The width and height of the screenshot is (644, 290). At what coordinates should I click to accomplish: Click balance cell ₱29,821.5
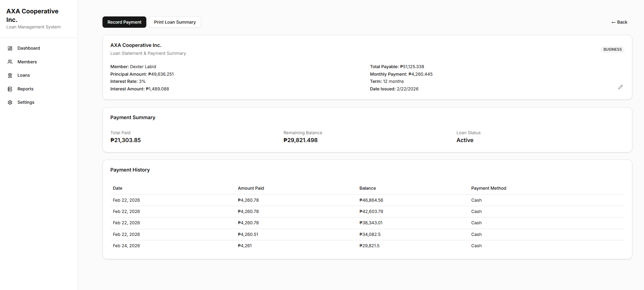point(369,246)
